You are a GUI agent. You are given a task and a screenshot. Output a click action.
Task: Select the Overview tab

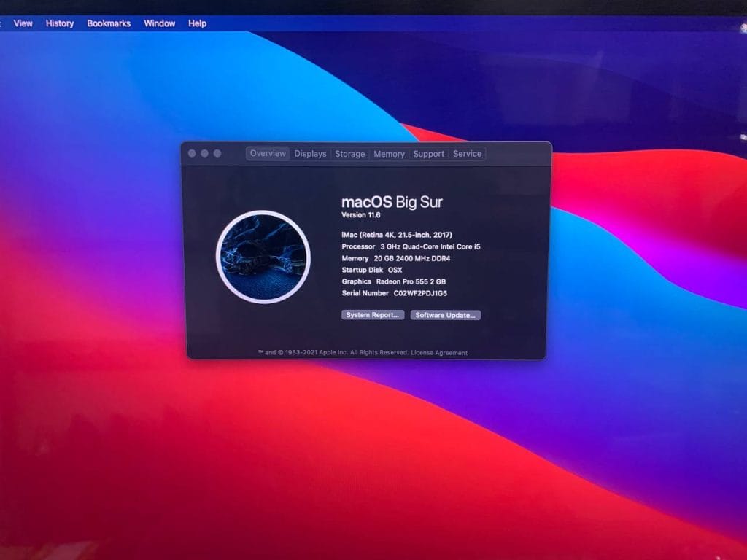tap(268, 154)
